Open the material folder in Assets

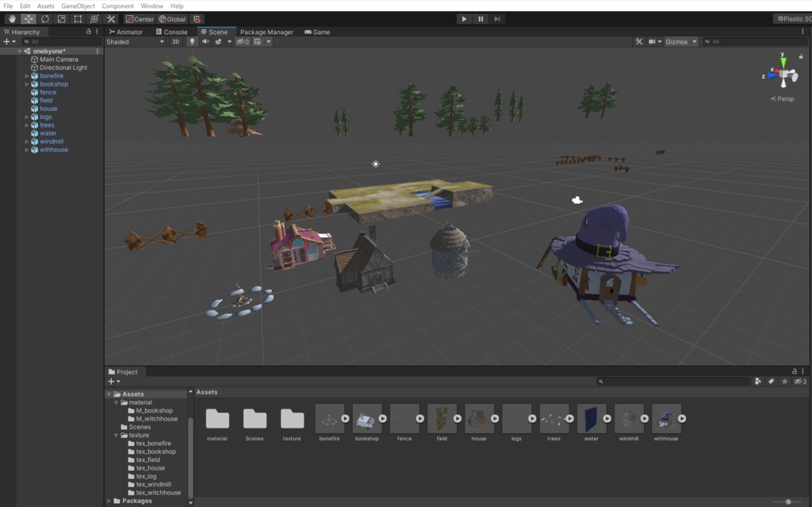(217, 419)
